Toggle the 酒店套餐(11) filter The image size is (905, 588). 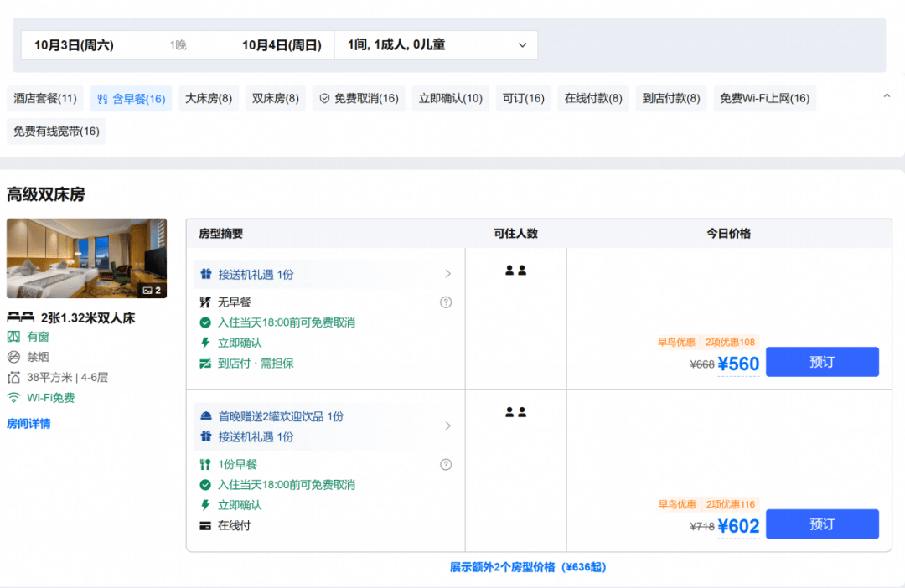(x=45, y=98)
